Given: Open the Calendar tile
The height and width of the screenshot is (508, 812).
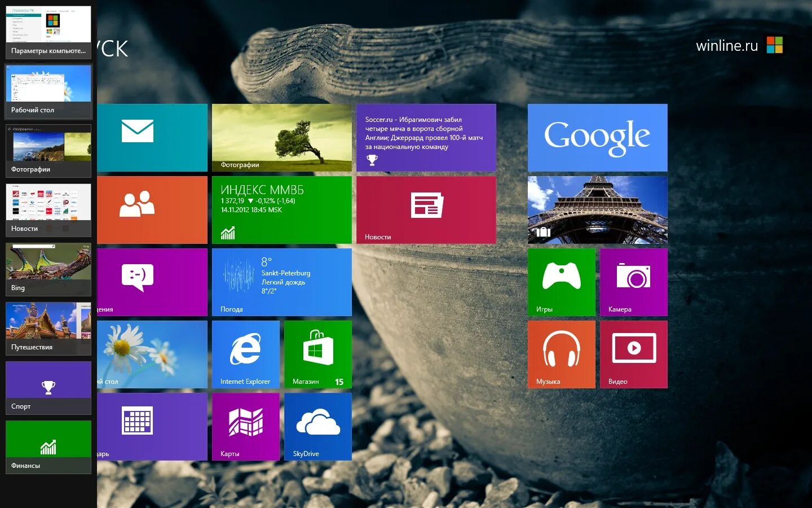Looking at the screenshot, I should pos(152,427).
